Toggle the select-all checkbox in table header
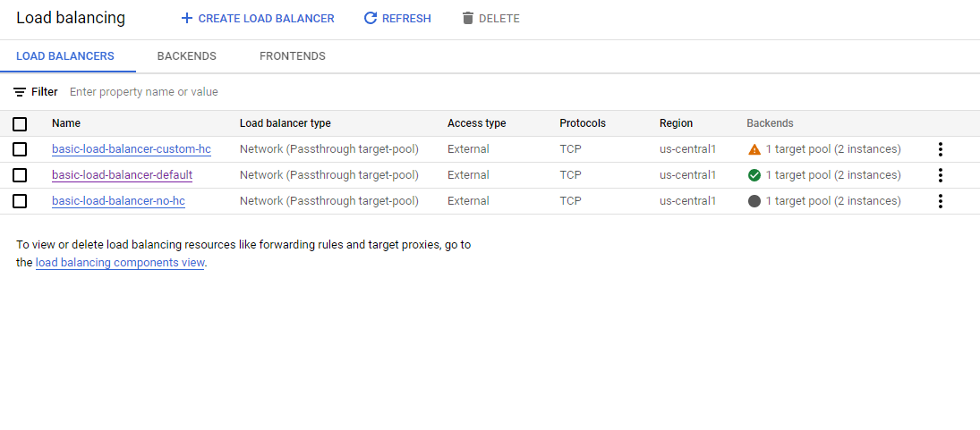This screenshot has width=980, height=430. [20, 124]
